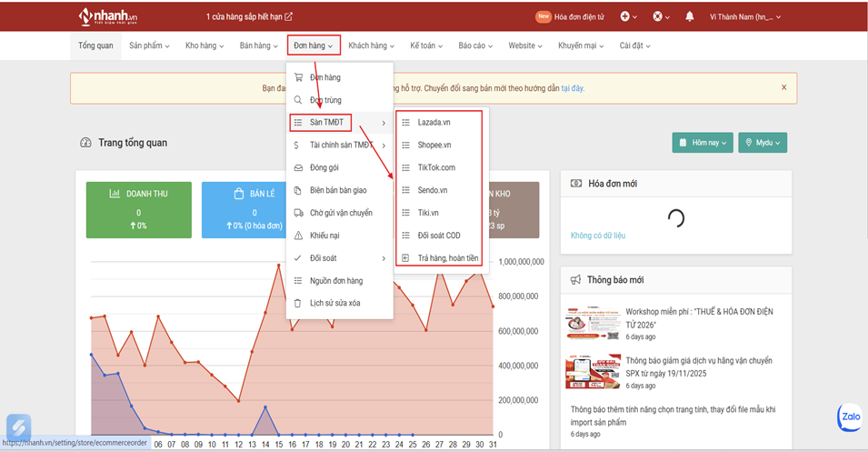
Task: Click the money icon of Hóa đơn mới
Action: [x=575, y=184]
